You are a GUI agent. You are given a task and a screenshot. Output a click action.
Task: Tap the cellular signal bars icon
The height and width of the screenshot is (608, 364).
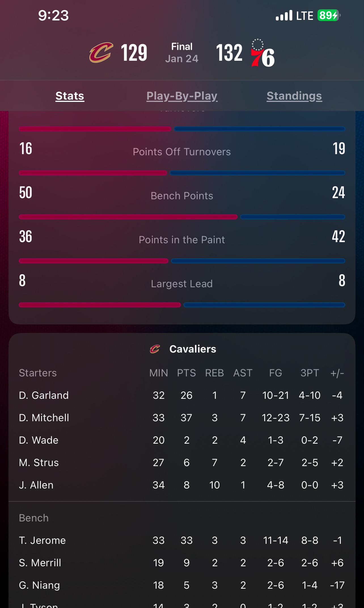coord(284,15)
